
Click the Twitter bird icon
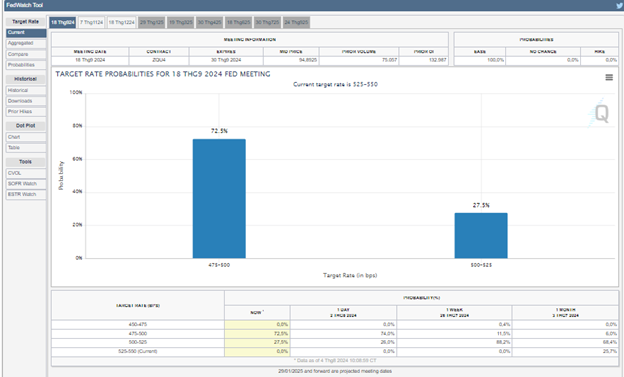(620, 6)
